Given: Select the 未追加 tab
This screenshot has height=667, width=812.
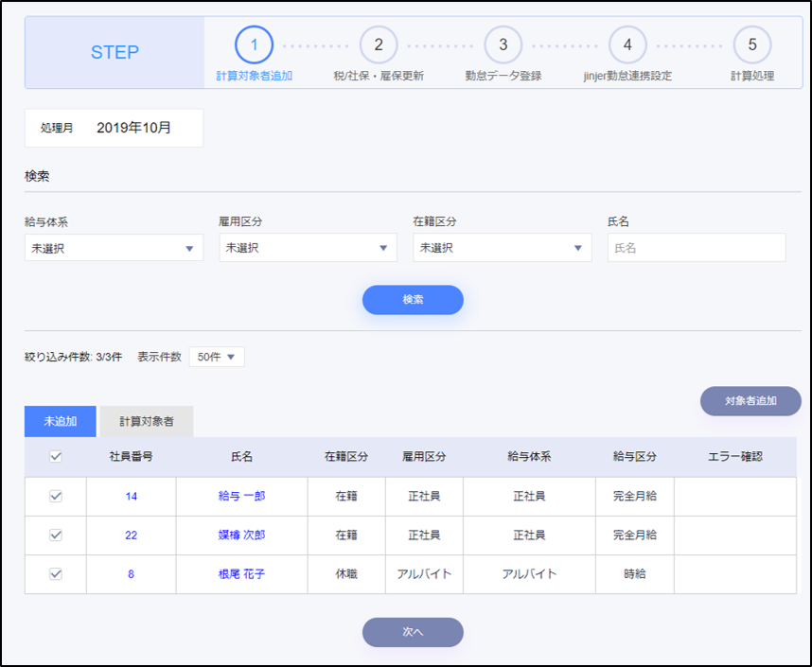Looking at the screenshot, I should pos(61,422).
